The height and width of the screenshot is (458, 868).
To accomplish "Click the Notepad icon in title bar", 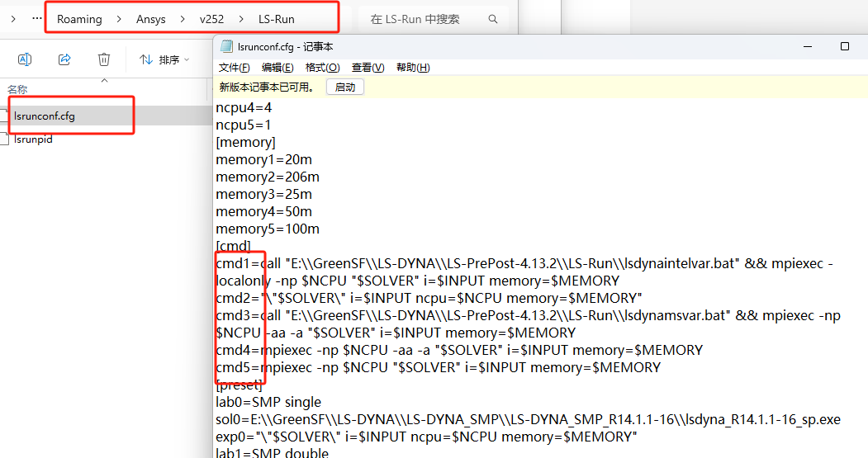I will click(226, 47).
